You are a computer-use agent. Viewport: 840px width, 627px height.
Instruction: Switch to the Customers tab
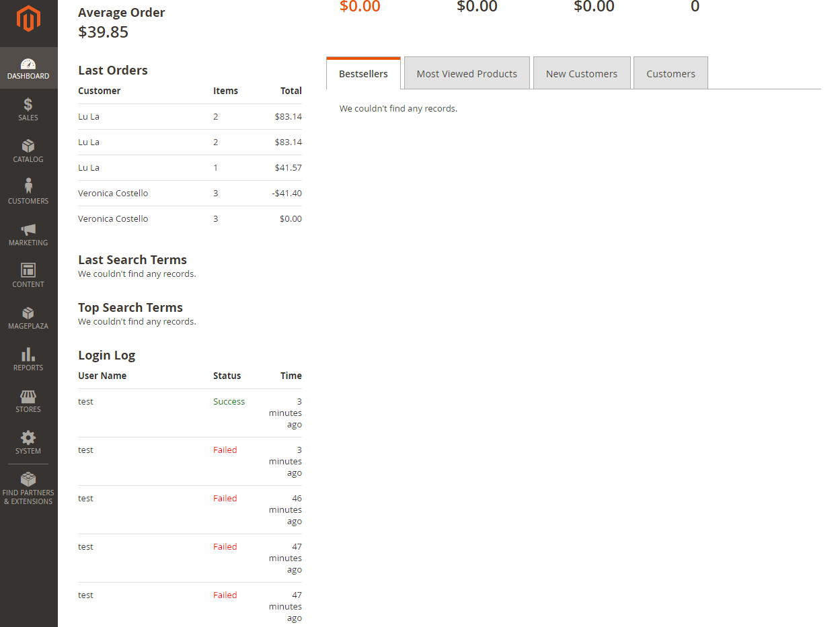pos(671,73)
